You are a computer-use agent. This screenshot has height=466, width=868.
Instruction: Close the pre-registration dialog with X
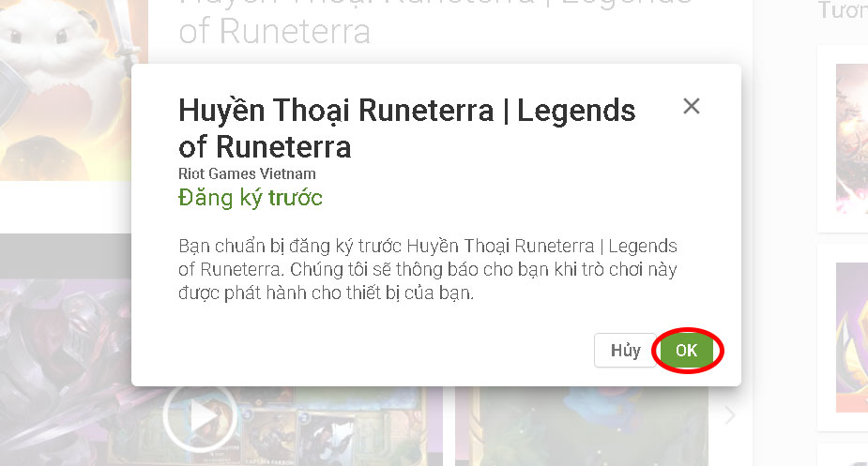[x=691, y=106]
